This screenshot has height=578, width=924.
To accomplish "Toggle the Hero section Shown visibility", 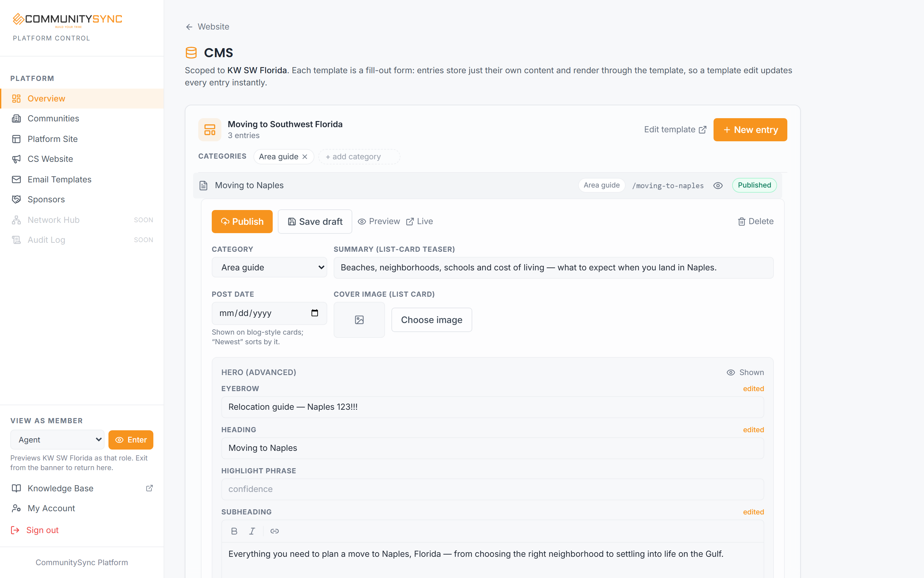I will click(x=745, y=372).
